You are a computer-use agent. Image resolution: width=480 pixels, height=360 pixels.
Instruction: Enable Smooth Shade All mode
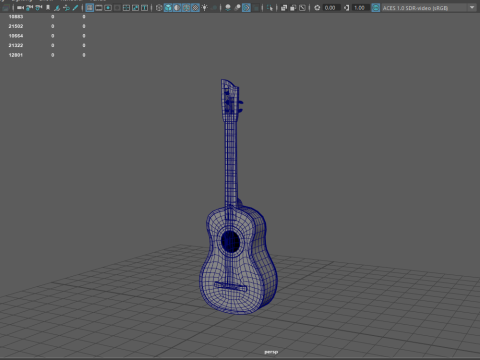[168, 7]
